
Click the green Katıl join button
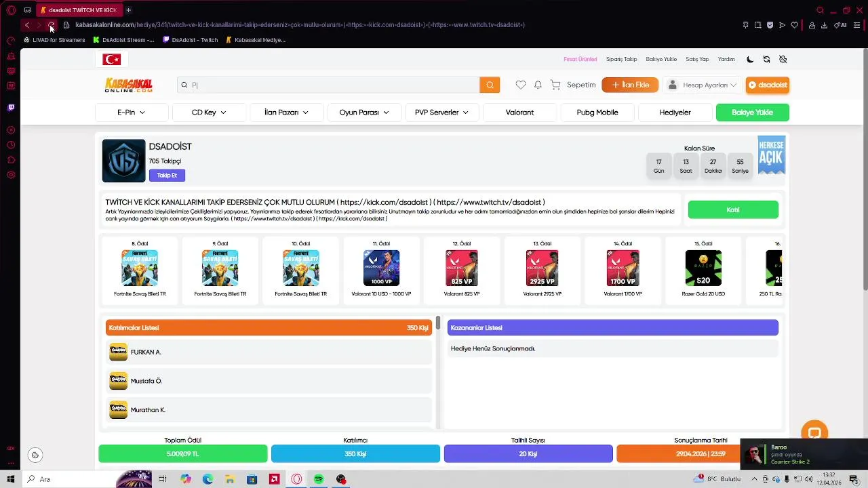(x=733, y=210)
